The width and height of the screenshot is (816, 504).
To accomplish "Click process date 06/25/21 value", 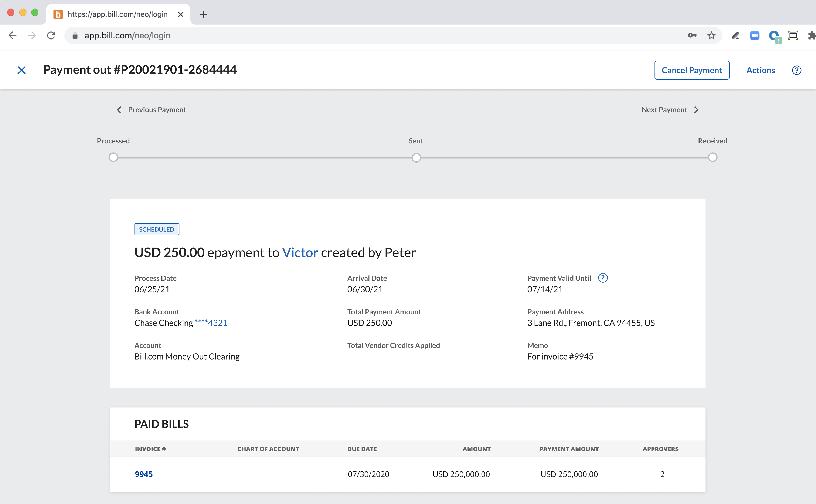I will click(x=152, y=289).
